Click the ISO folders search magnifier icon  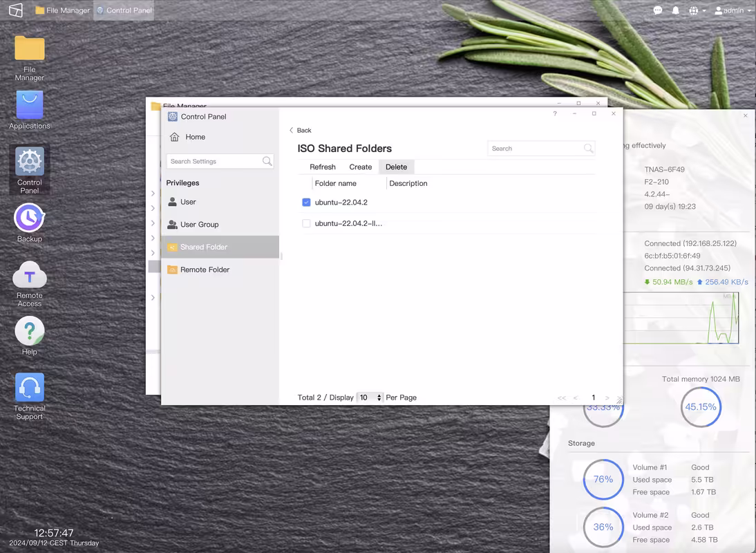click(588, 149)
